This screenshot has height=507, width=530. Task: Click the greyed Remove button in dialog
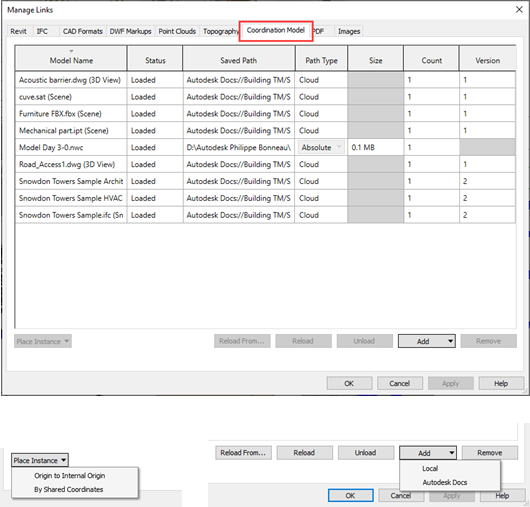[x=488, y=341]
